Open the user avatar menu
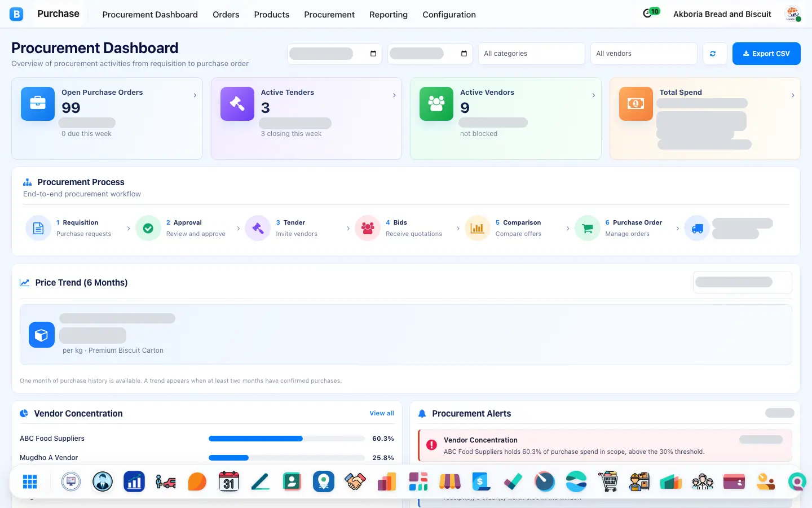The image size is (812, 508). point(793,14)
